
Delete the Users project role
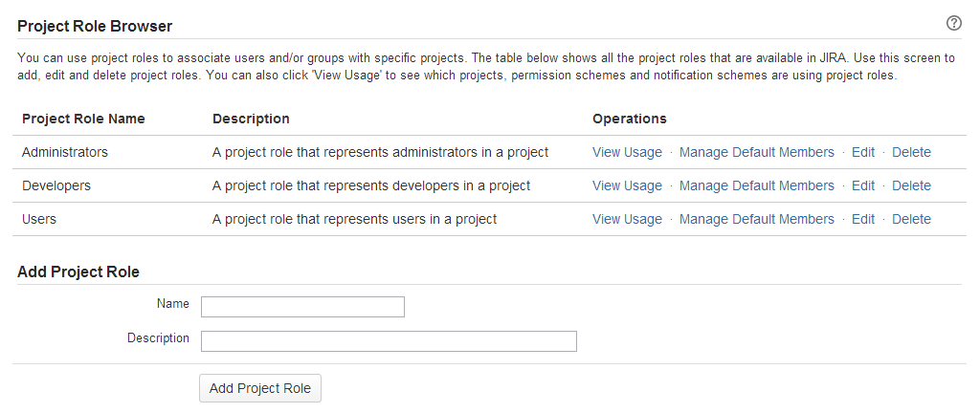(x=911, y=219)
